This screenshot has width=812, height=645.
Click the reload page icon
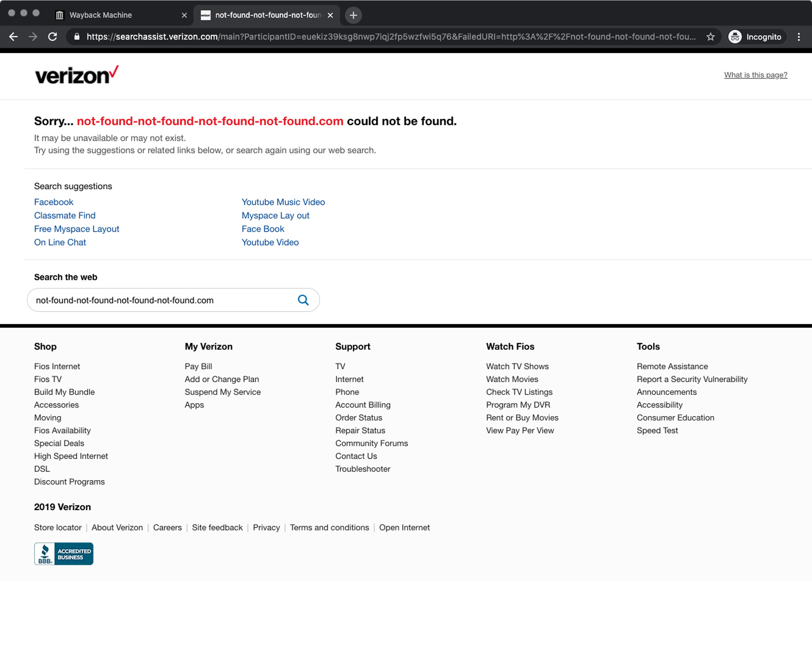pyautogui.click(x=52, y=37)
